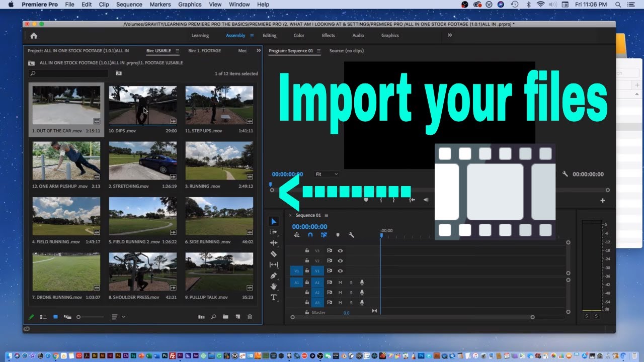The image size is (644, 362).
Task: Open timeline display settings wrench
Action: (x=351, y=235)
